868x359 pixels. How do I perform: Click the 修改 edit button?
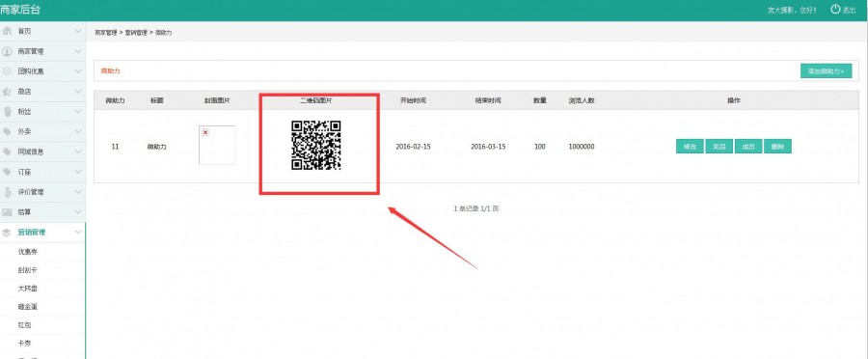tap(690, 147)
